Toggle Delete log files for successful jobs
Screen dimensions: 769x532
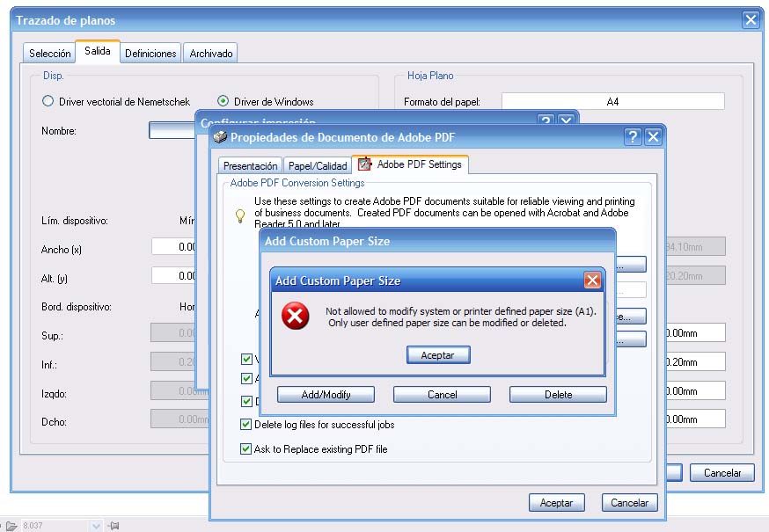pos(245,424)
